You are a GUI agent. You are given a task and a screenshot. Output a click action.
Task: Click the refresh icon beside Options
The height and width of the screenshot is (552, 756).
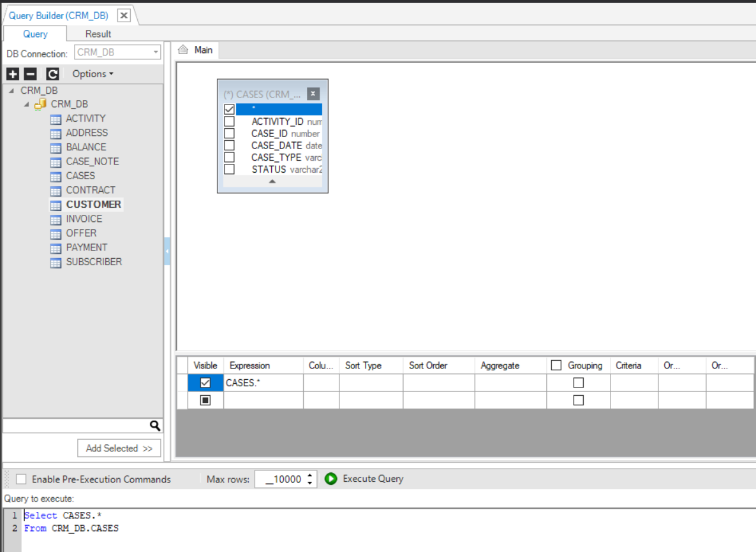click(x=52, y=74)
